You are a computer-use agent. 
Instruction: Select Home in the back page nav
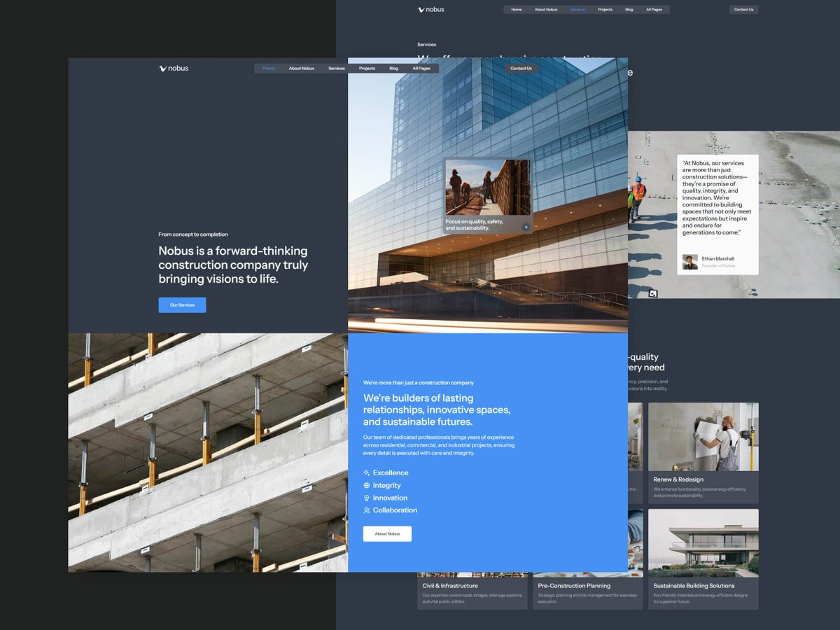517,10
